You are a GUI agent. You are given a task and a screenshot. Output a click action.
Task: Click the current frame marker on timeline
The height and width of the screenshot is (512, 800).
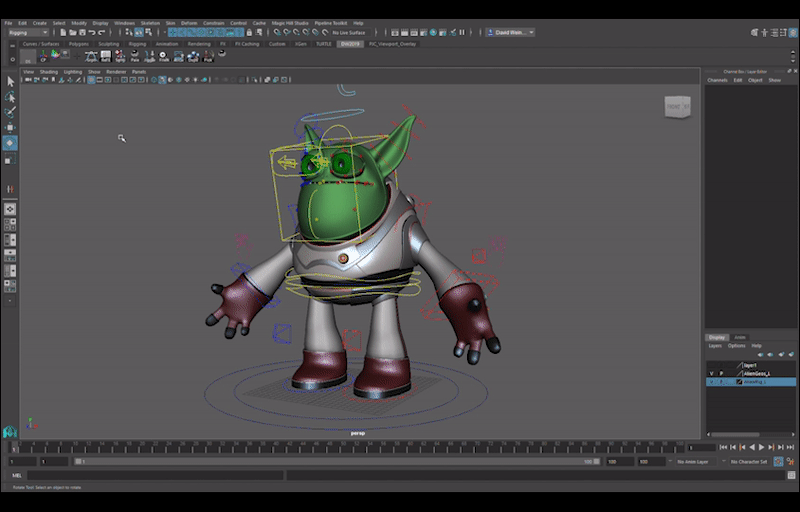coord(14,448)
